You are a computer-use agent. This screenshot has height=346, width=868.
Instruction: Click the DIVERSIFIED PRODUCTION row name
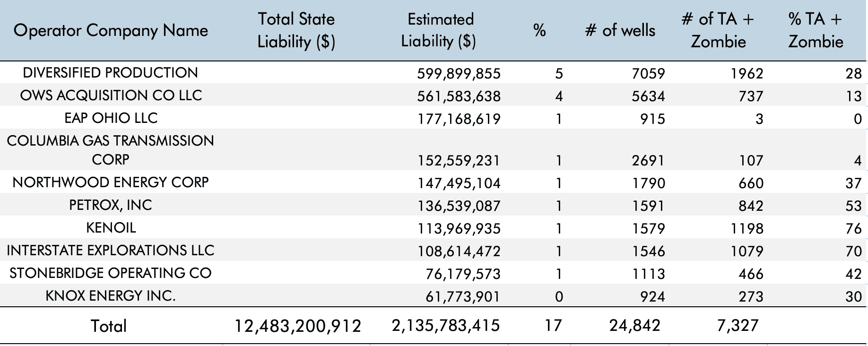(x=111, y=73)
